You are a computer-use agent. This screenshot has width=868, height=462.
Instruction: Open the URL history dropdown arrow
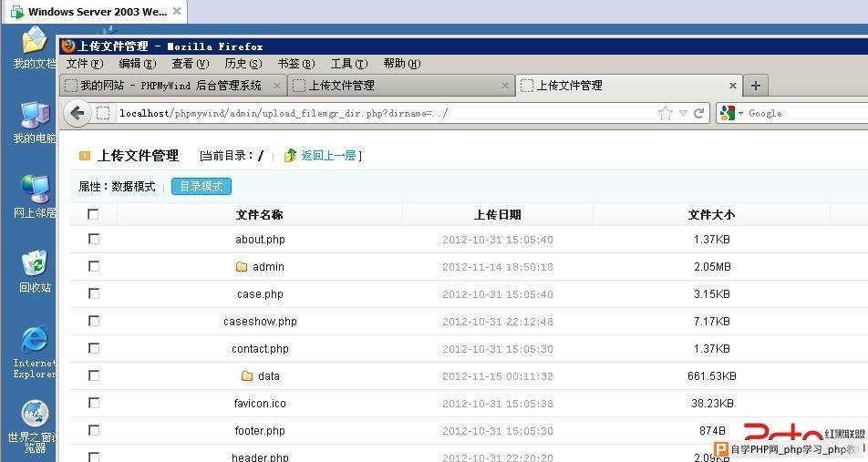tap(683, 113)
